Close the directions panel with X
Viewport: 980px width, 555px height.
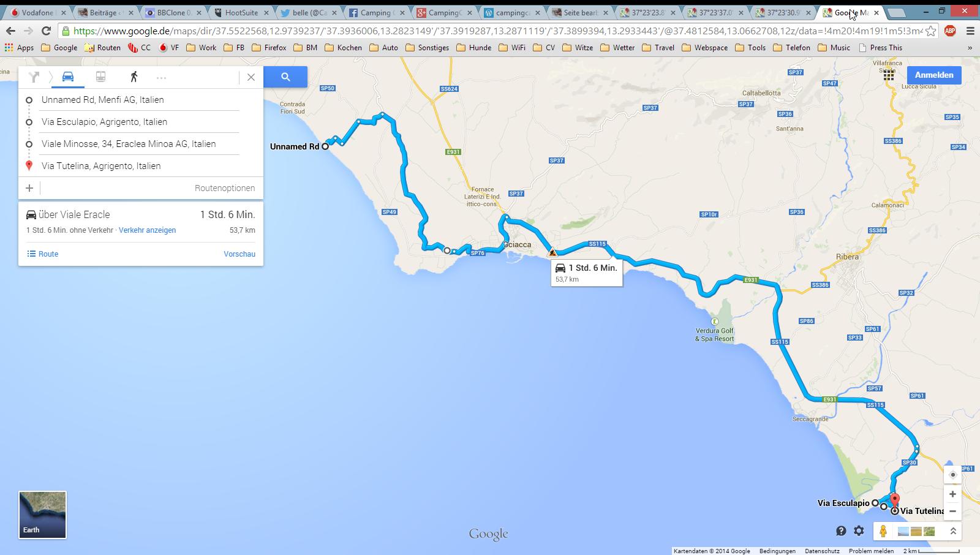251,77
